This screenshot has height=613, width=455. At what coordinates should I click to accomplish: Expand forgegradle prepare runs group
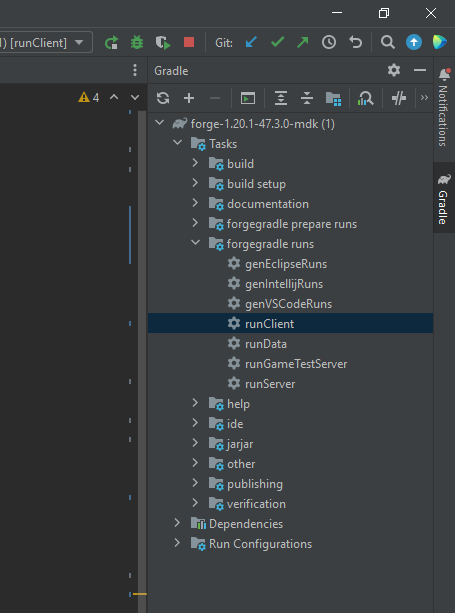(195, 223)
